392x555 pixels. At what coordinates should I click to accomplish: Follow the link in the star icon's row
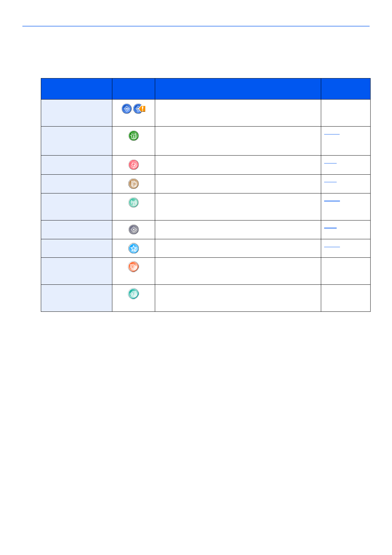point(332,246)
